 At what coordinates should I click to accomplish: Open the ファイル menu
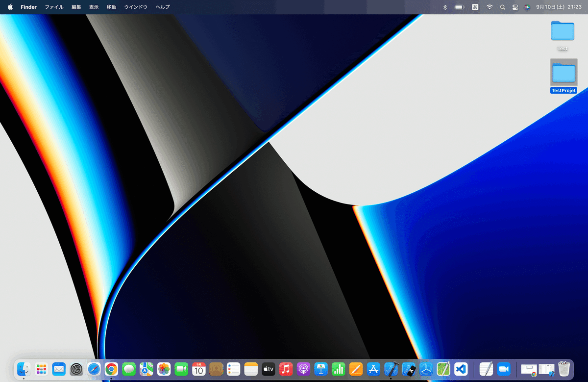[54, 7]
